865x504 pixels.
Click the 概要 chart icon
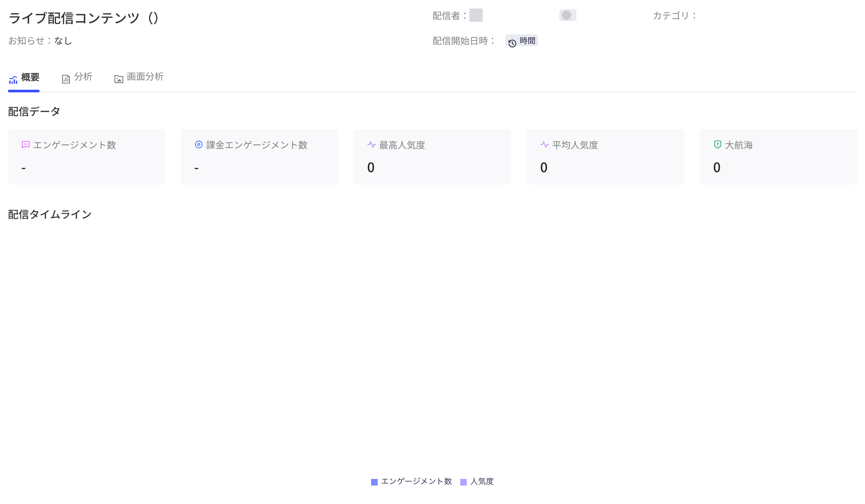[x=13, y=80]
